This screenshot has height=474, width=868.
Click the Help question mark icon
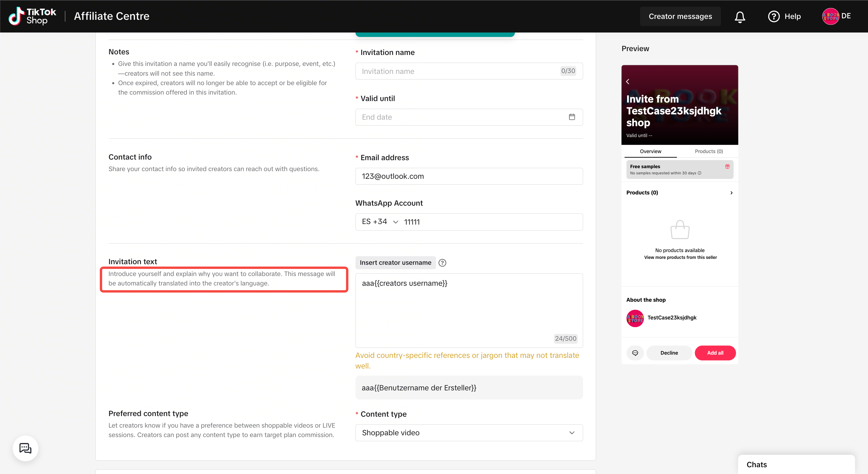point(774,16)
